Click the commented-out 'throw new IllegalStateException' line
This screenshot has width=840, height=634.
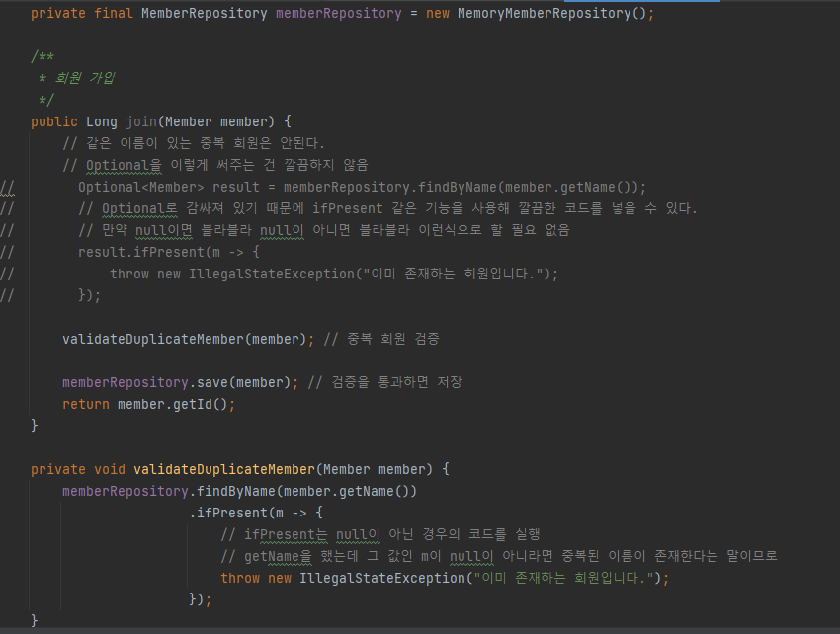334,275
